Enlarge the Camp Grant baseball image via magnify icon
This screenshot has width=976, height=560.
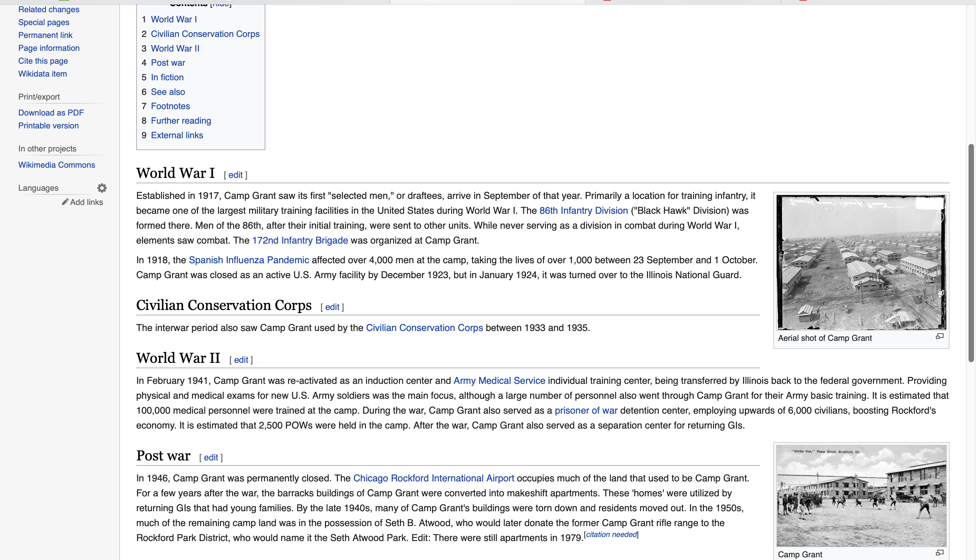pyautogui.click(x=939, y=553)
